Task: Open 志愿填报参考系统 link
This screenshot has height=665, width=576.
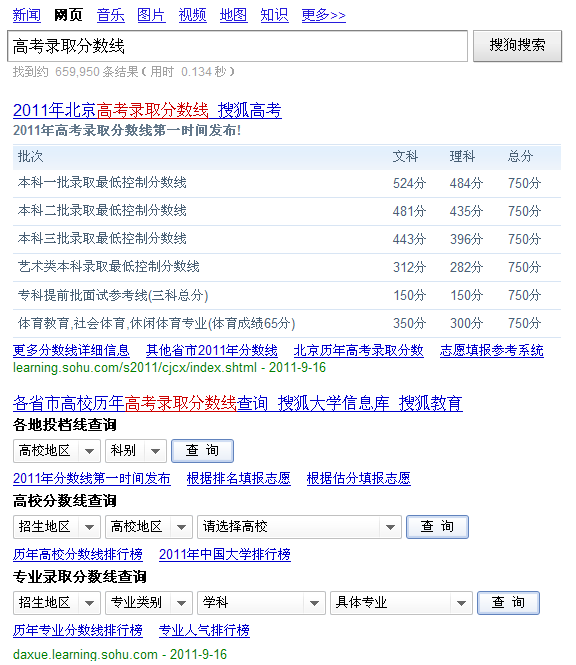Action: pos(492,350)
